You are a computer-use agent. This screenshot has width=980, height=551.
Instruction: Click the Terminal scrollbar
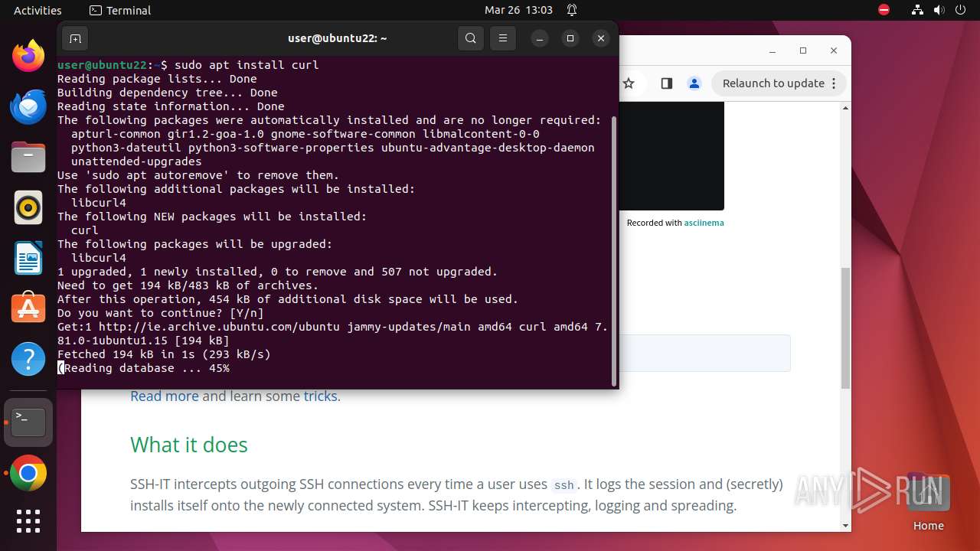coord(614,253)
